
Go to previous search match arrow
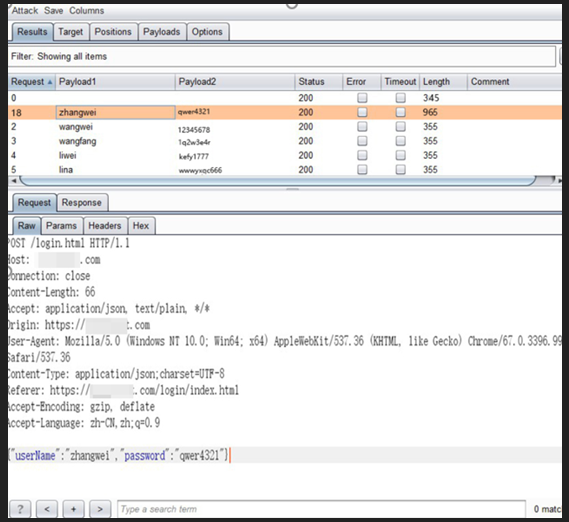(47, 509)
